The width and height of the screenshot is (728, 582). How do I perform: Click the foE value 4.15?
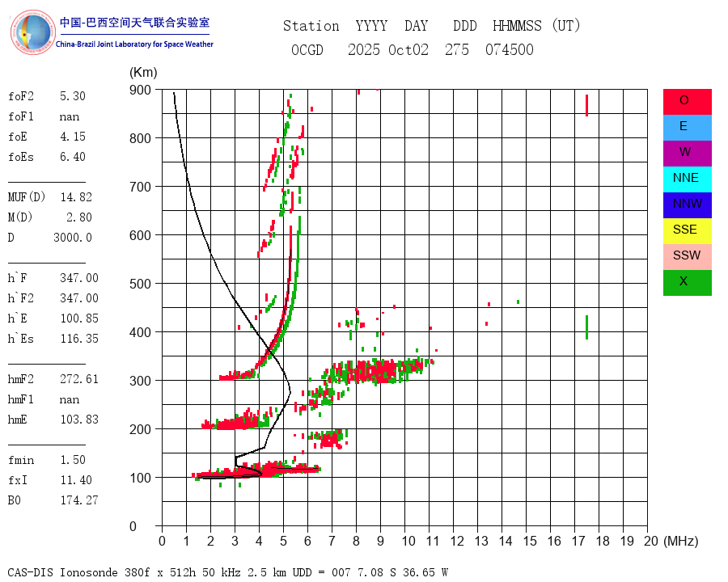73,137
